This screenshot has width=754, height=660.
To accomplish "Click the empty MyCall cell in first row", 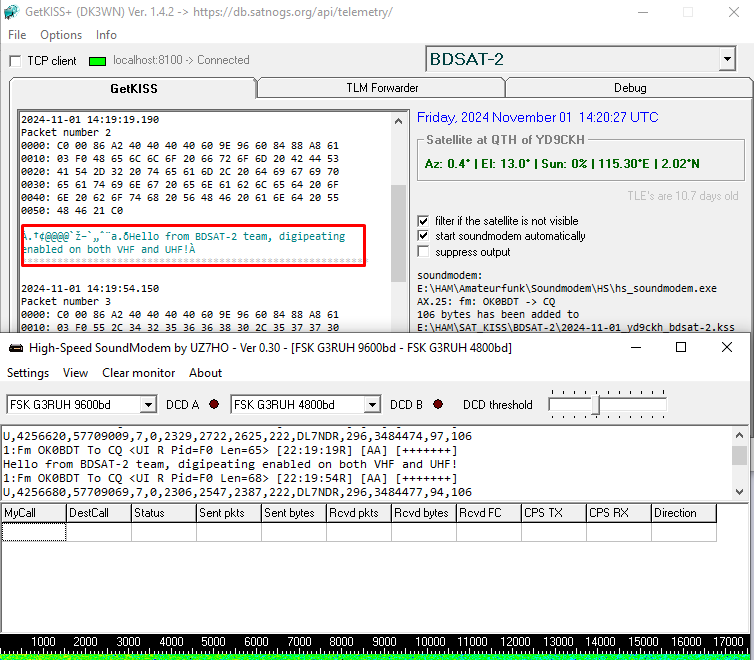I will [x=34, y=532].
